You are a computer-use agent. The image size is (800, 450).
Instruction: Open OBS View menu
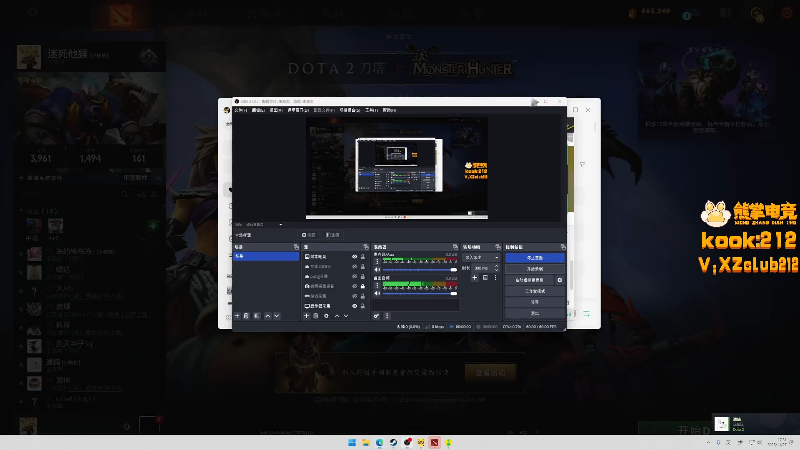(x=276, y=110)
